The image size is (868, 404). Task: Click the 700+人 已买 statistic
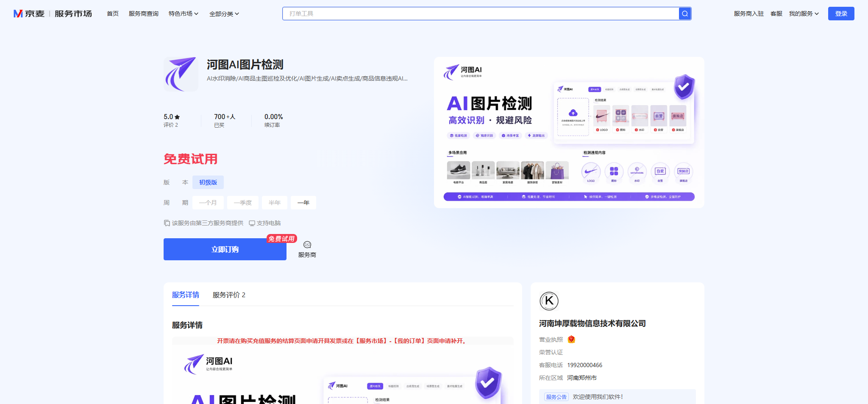click(x=225, y=120)
